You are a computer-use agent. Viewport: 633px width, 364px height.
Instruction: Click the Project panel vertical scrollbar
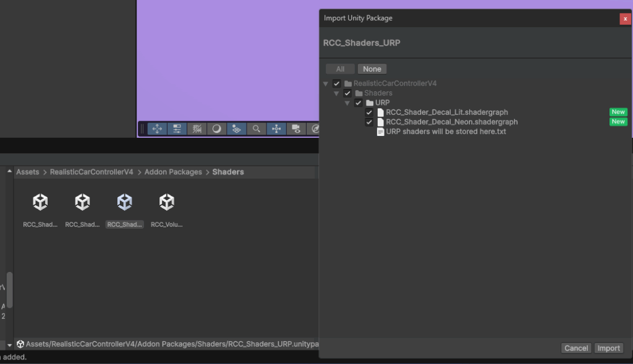(9, 290)
